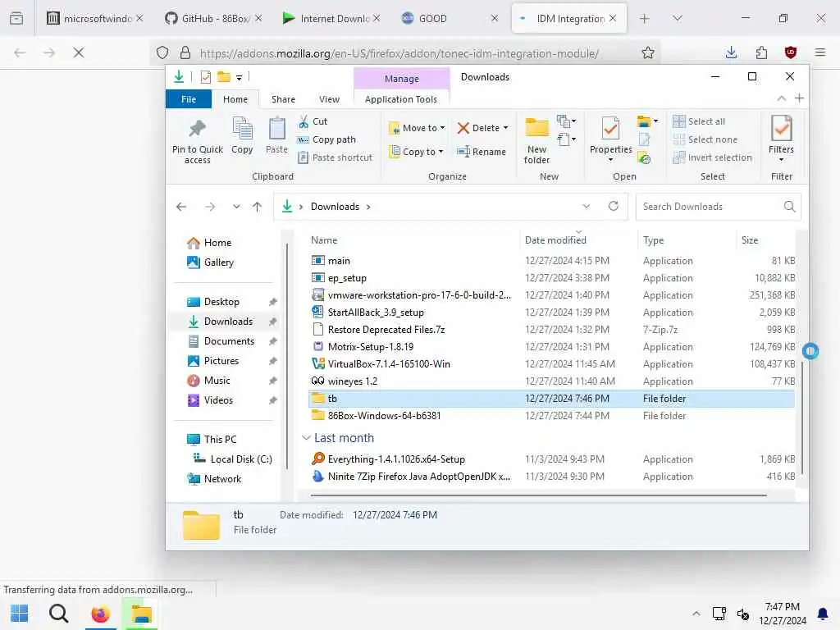Image resolution: width=840 pixels, height=630 pixels.
Task: Click Select all in ribbon
Action: point(699,121)
